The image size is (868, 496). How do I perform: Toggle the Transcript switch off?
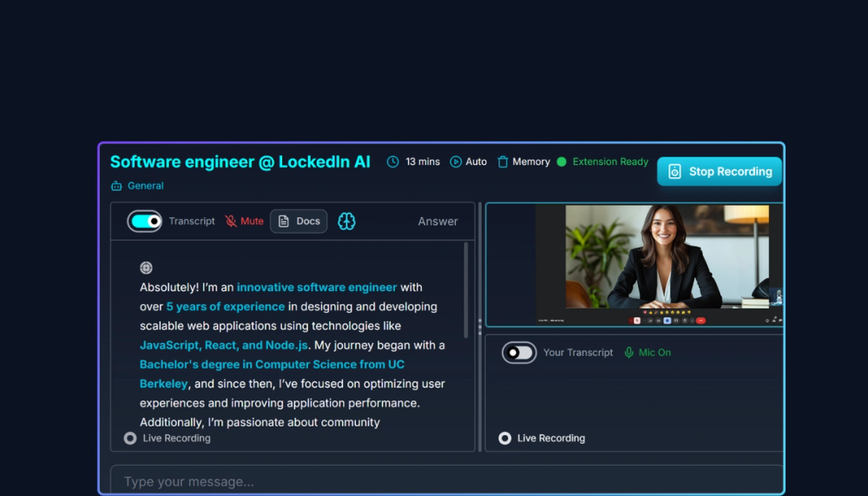(144, 222)
